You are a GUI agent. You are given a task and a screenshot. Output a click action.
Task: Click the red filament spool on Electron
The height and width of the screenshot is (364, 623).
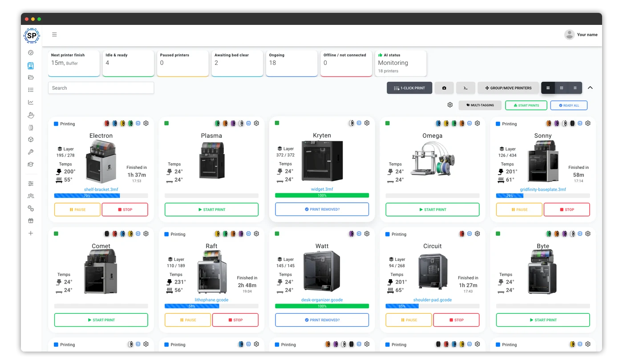pos(107,123)
